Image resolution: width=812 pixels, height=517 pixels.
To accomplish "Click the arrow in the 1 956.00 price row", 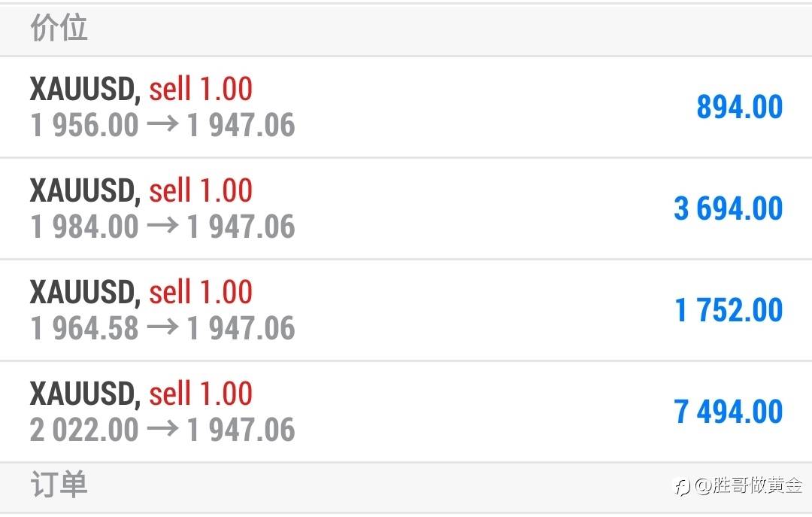I will [x=163, y=124].
